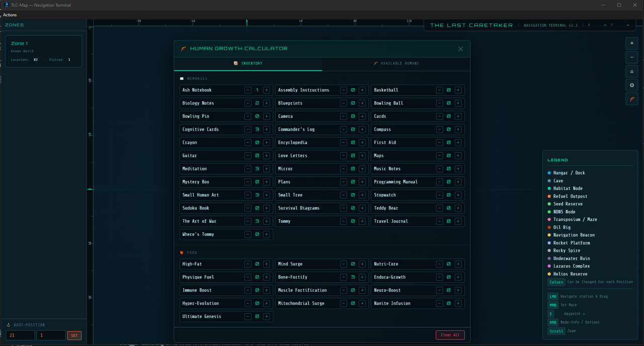Image resolution: width=644 pixels, height=346 pixels.
Task: Close the Human Growth Calculator dialog
Action: pos(460,49)
